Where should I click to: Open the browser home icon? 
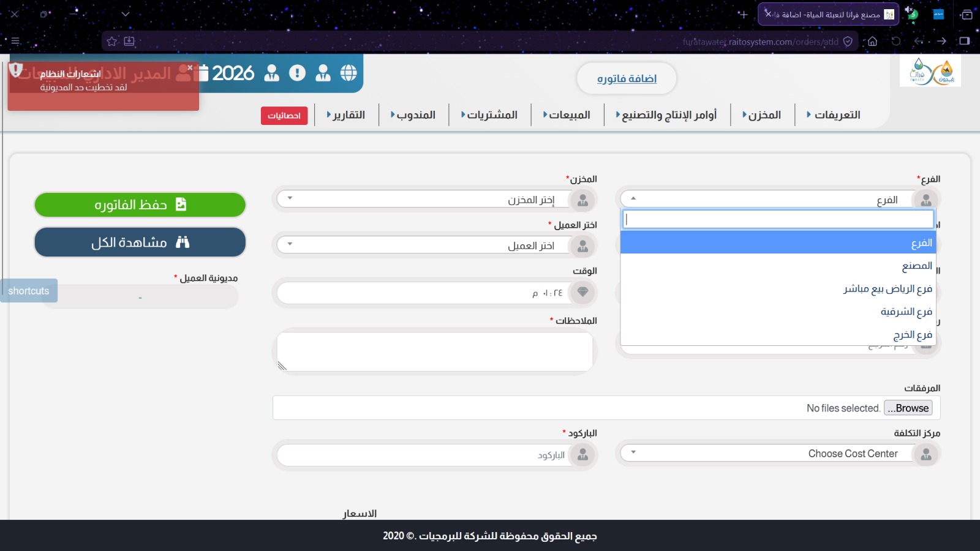tap(872, 42)
